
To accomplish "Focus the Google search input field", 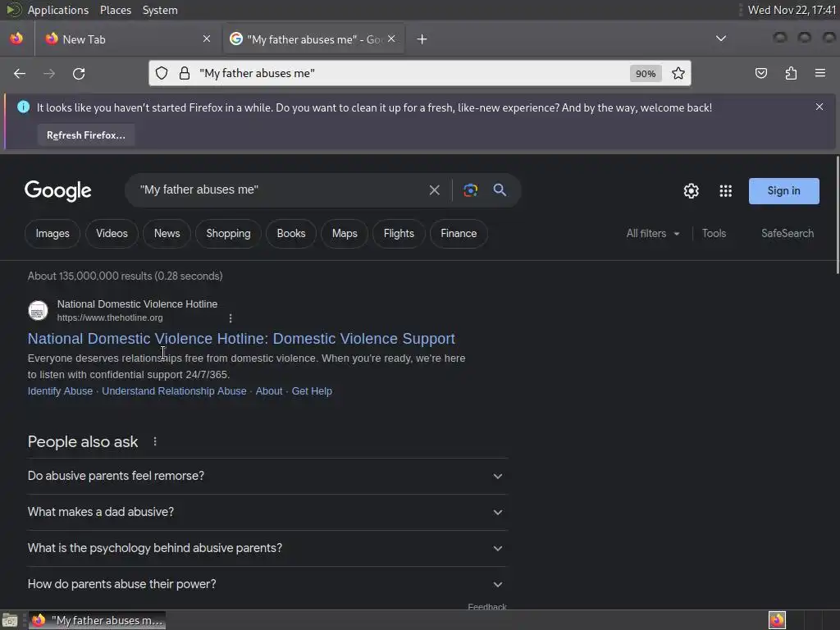I will [x=279, y=190].
